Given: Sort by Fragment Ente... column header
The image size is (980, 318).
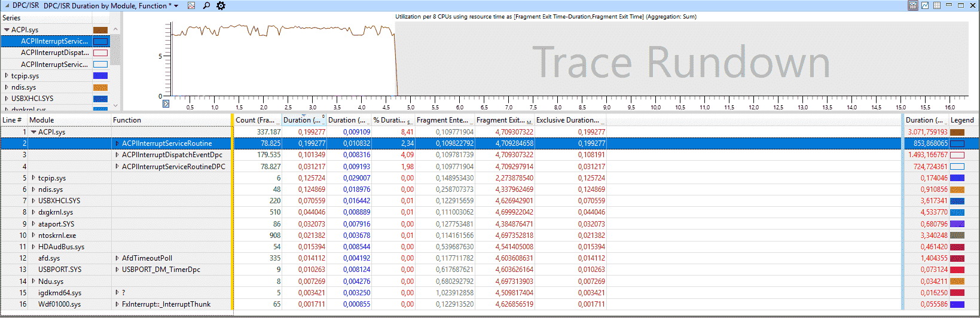Looking at the screenshot, I should point(444,120).
